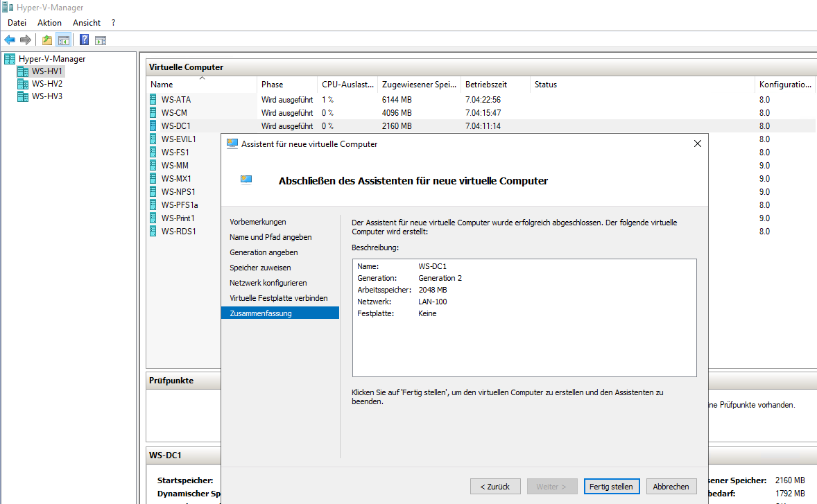Screen dimensions: 817x504
Task: Open the Aktion menu
Action: (49, 23)
